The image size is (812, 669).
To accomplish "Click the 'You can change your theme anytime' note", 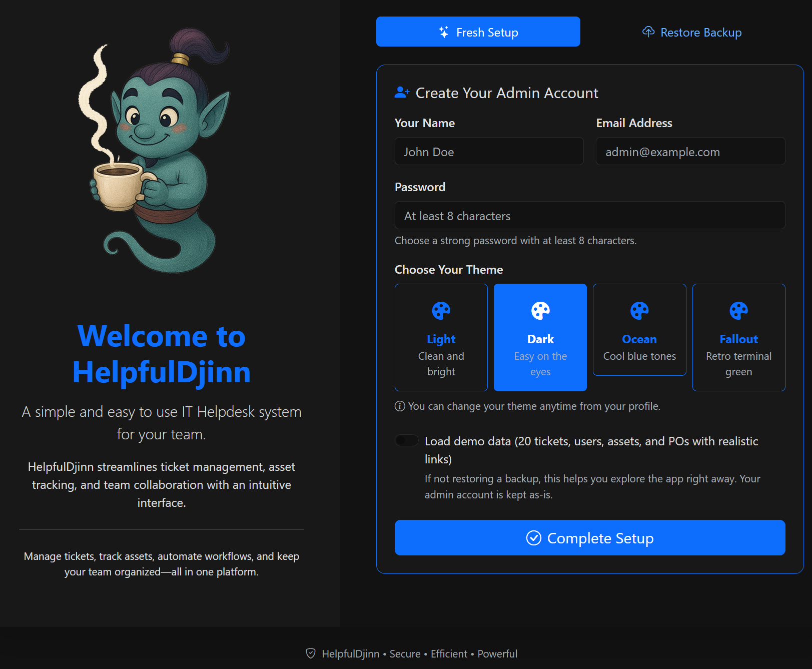I will pos(534,406).
